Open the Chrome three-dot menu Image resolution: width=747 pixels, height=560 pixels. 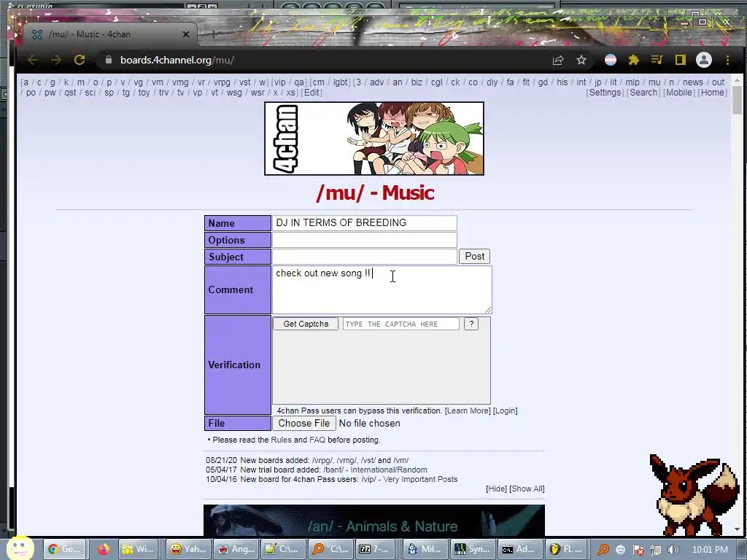tap(727, 60)
